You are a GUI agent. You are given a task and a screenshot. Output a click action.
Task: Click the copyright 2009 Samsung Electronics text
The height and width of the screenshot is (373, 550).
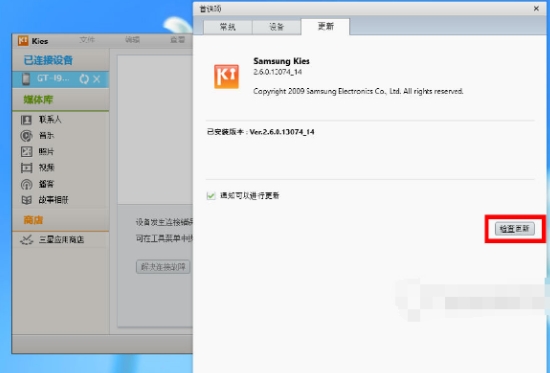(358, 91)
